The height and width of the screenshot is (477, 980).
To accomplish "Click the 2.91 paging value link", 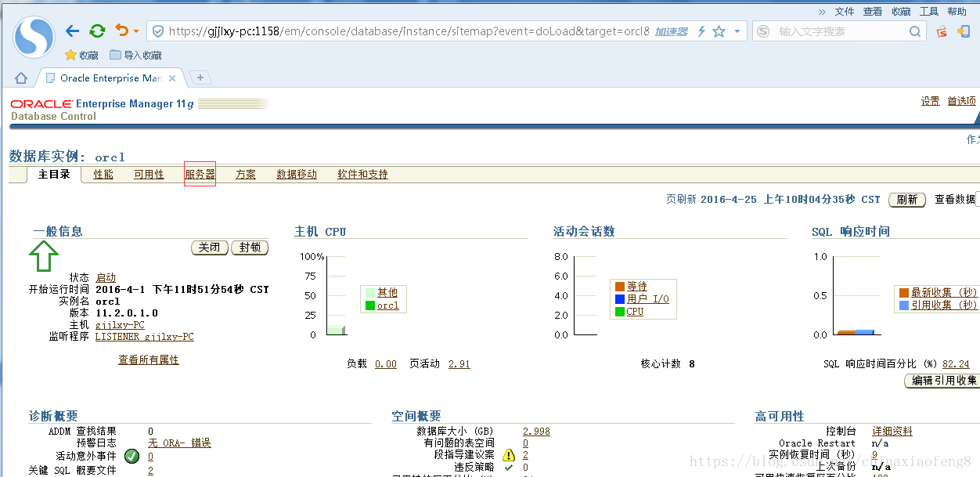I will pyautogui.click(x=459, y=364).
